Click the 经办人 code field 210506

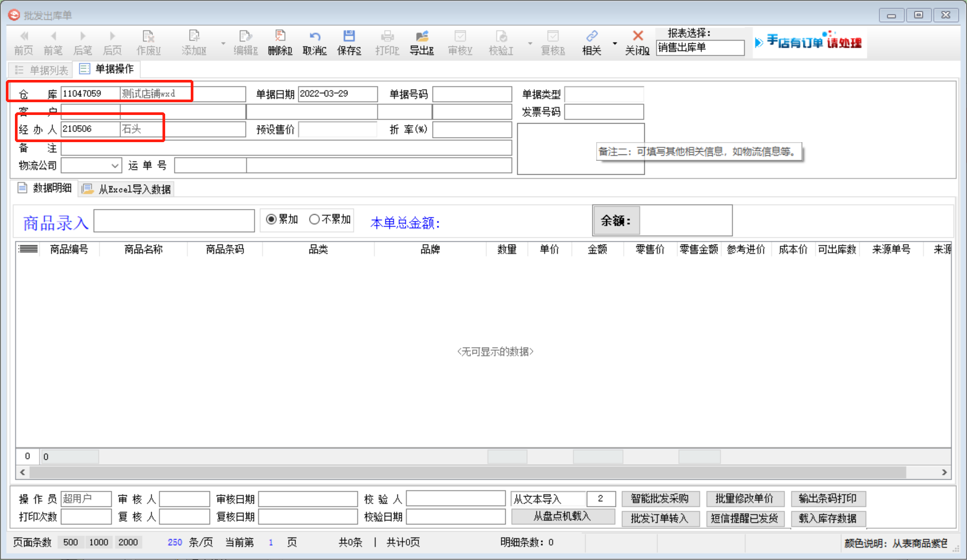pyautogui.click(x=90, y=129)
